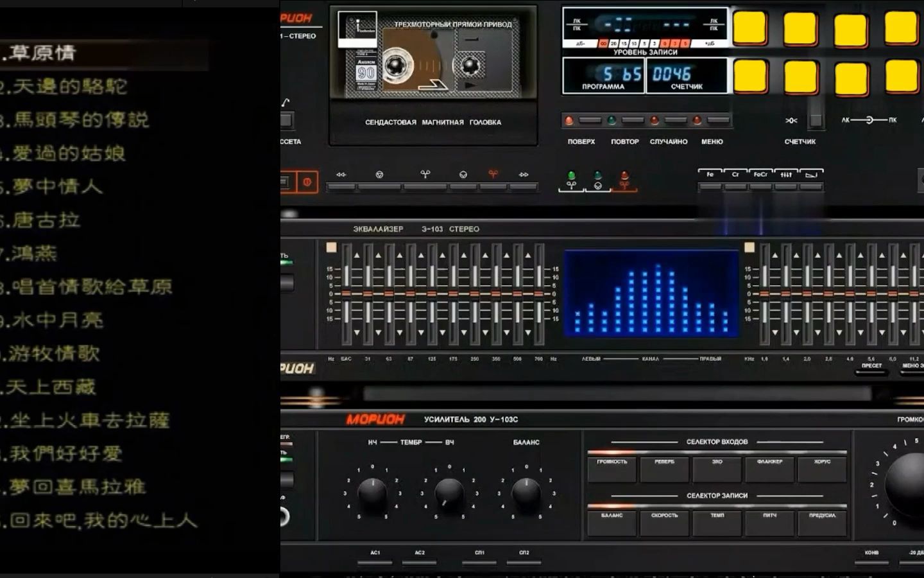
Task: Select playlist track 坐上火車去拉薩
Action: (x=90, y=420)
